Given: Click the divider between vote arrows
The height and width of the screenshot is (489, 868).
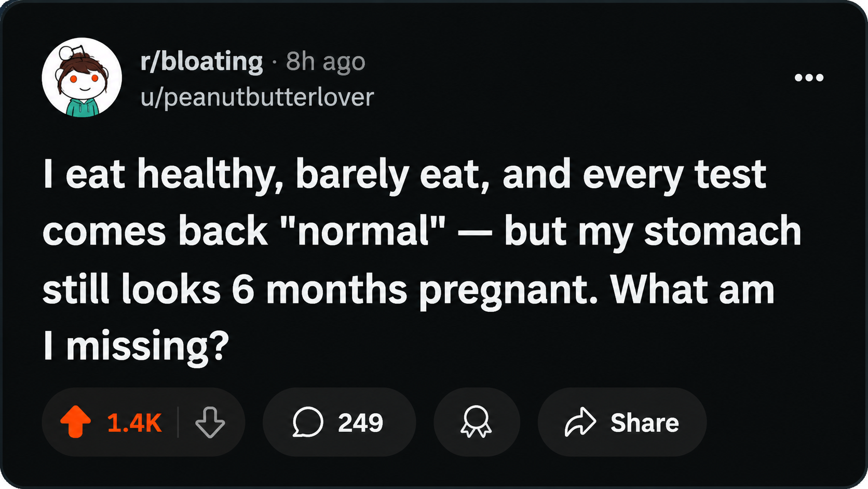Looking at the screenshot, I should point(178,422).
